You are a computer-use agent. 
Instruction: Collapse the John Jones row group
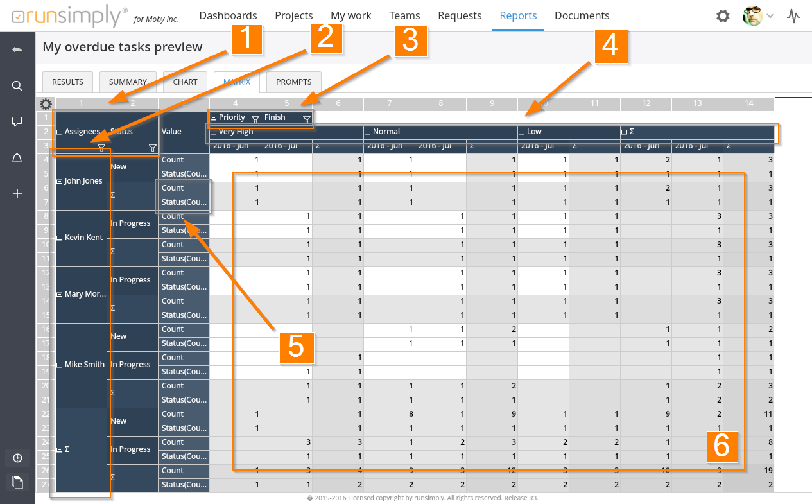60,182
